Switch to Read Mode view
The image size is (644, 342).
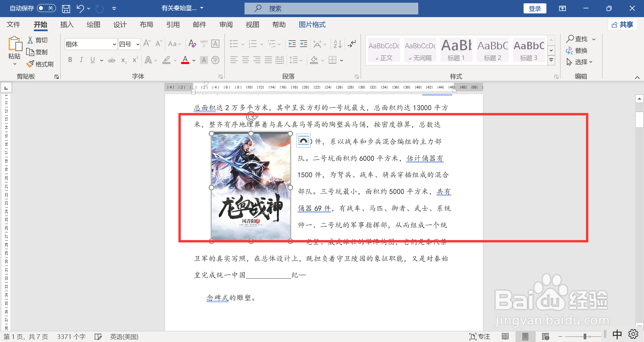505,336
